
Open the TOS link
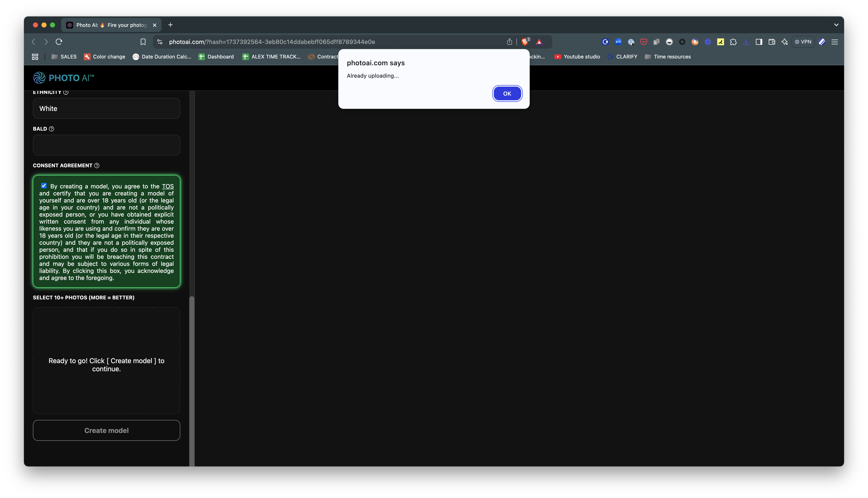coord(168,186)
